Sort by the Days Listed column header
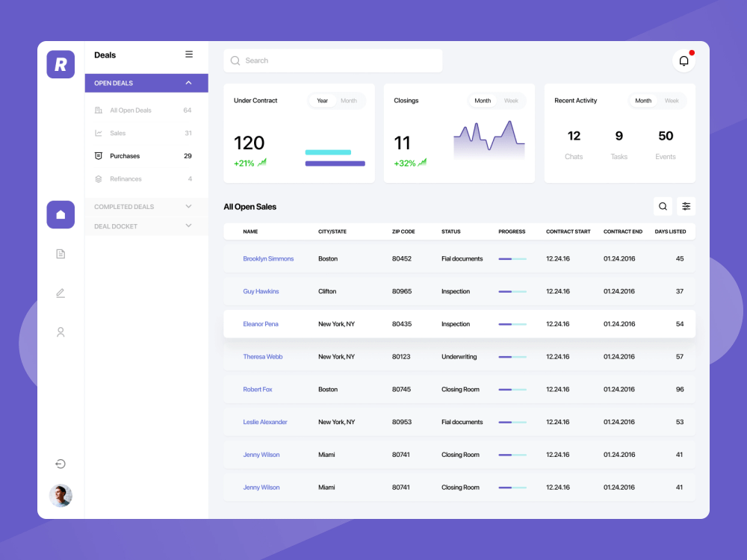This screenshot has width=747, height=560. (x=670, y=231)
